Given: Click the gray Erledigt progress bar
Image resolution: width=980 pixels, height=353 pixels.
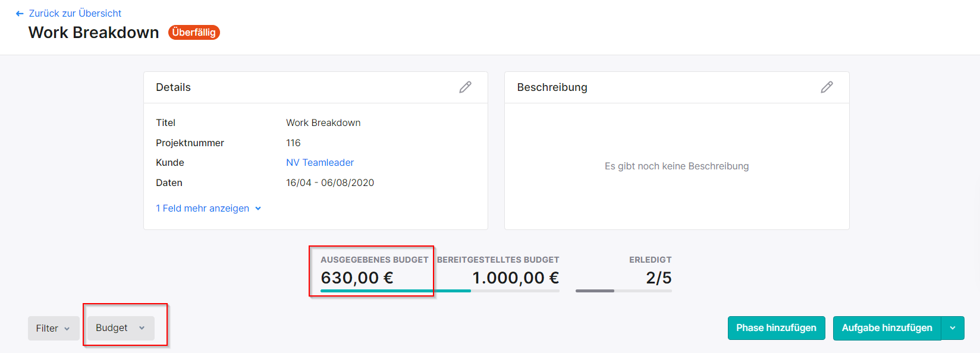Looking at the screenshot, I should (x=595, y=291).
